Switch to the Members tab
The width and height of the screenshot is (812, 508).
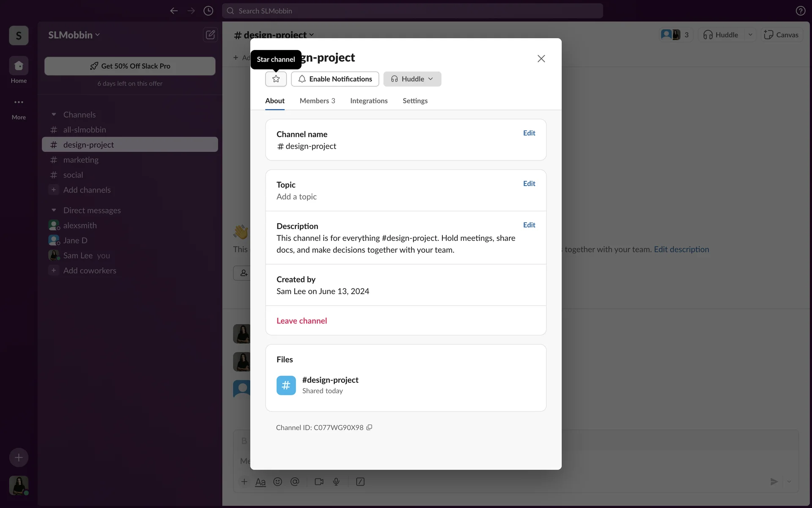pyautogui.click(x=317, y=101)
